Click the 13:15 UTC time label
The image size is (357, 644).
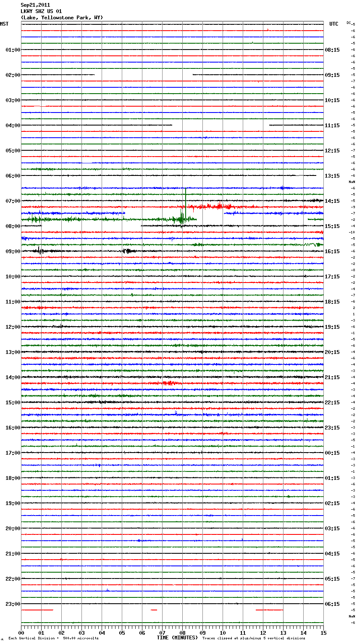coord(332,176)
